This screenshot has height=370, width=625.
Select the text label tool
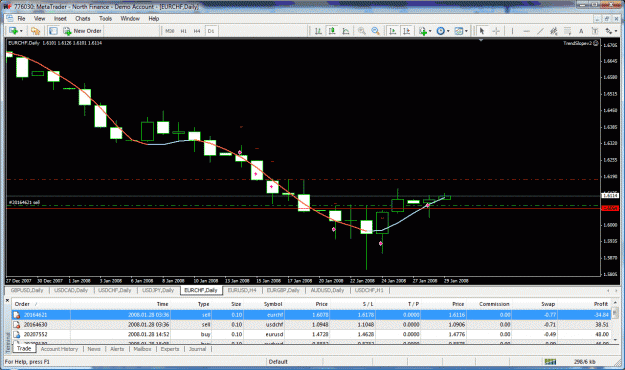click(595, 31)
